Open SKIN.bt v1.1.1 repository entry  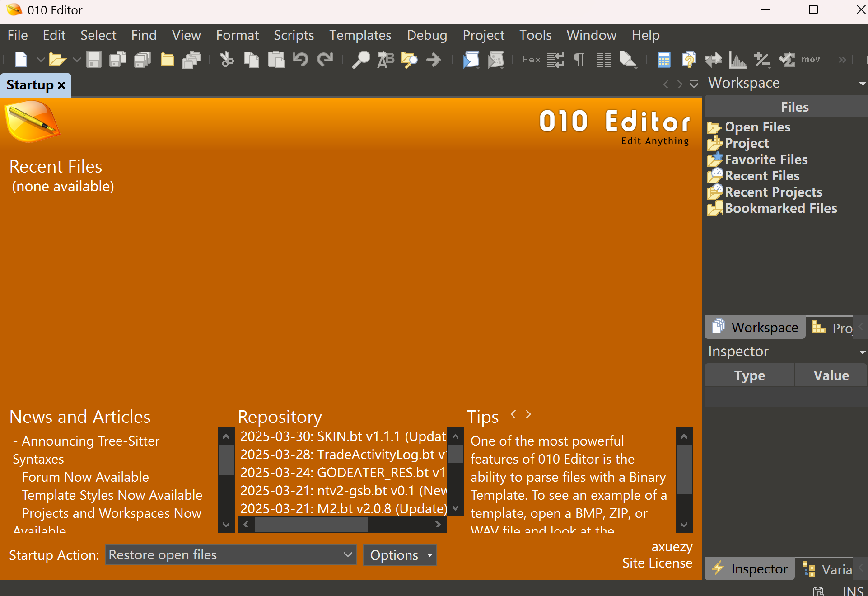click(343, 436)
